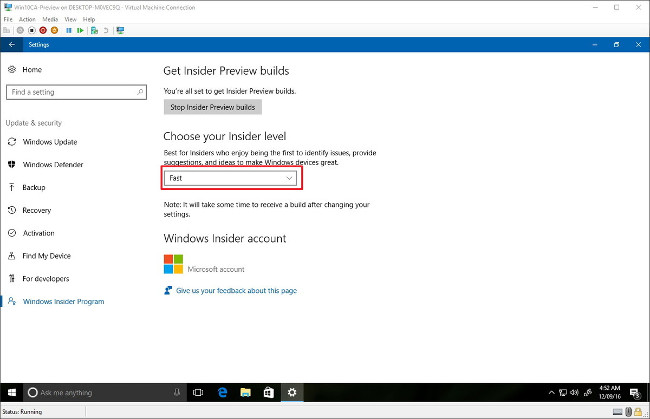Click the Windows Insider Program person icon

pyautogui.click(x=12, y=301)
